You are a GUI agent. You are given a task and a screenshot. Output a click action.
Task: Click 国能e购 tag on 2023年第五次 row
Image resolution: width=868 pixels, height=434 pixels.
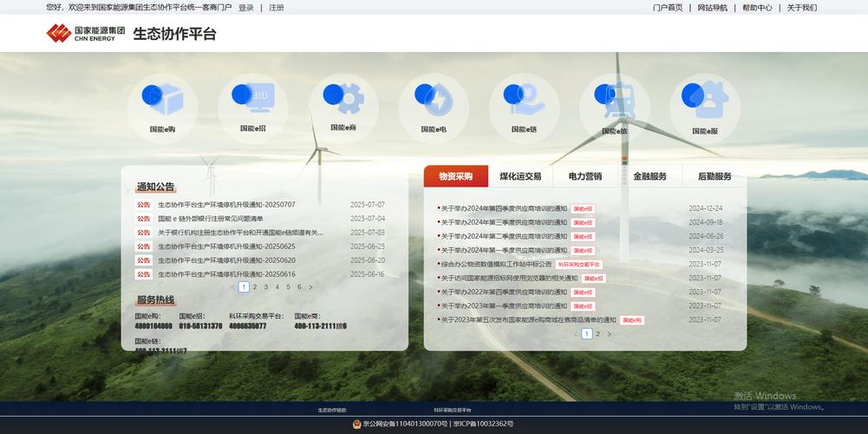tap(631, 319)
